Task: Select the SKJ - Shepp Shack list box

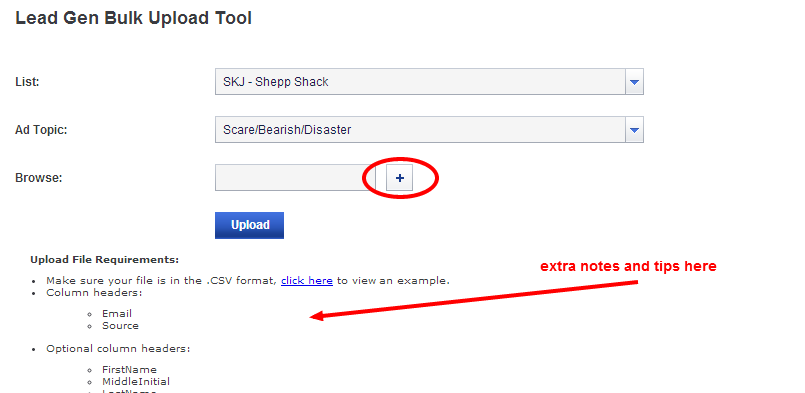Action: (x=429, y=82)
